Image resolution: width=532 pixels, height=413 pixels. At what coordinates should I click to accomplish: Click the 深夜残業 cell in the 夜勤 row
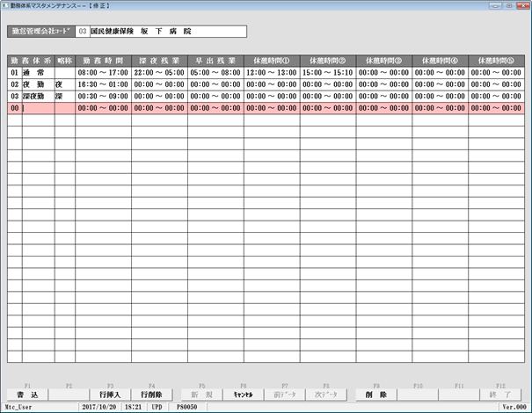point(159,84)
